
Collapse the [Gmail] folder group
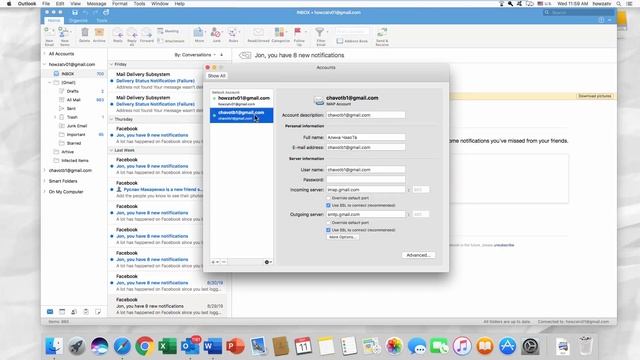click(x=50, y=82)
